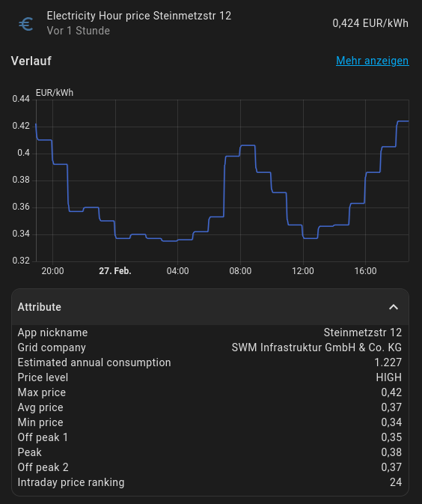The image size is (422, 504).
Task: Open the Mehr anzeigen link
Action: click(372, 61)
